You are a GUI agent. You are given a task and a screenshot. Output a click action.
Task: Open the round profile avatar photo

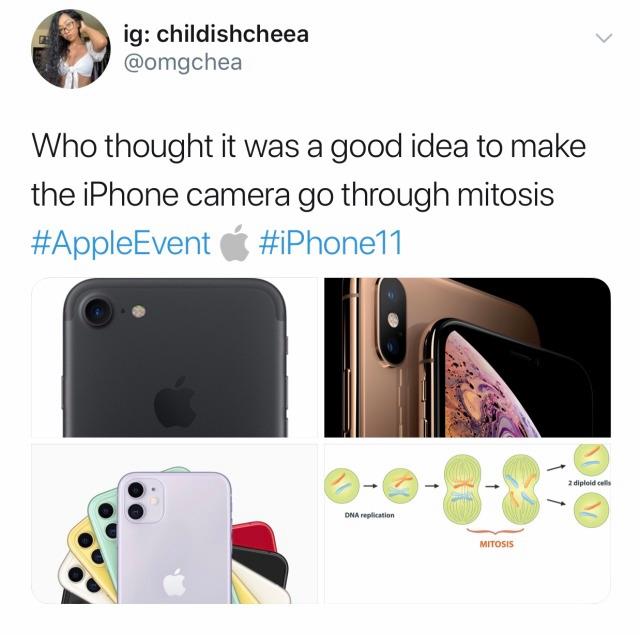71,49
